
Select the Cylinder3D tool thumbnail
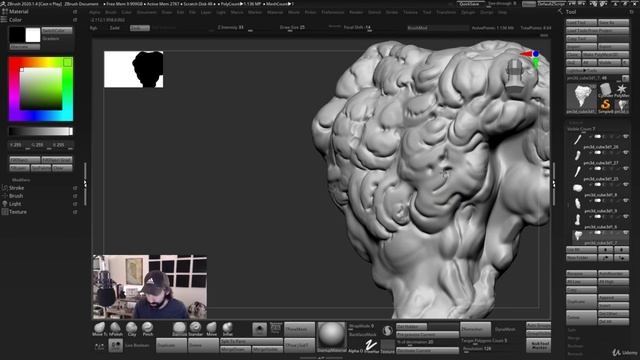(605, 90)
